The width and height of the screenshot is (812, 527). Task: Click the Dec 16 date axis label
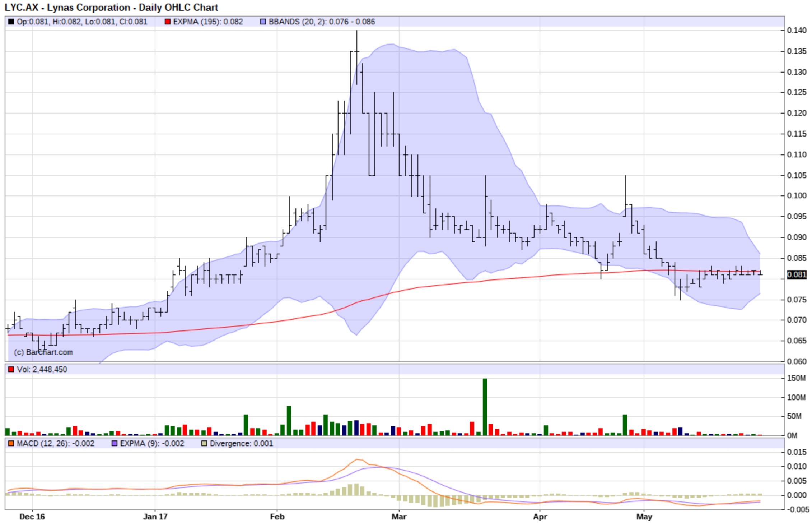pos(32,517)
